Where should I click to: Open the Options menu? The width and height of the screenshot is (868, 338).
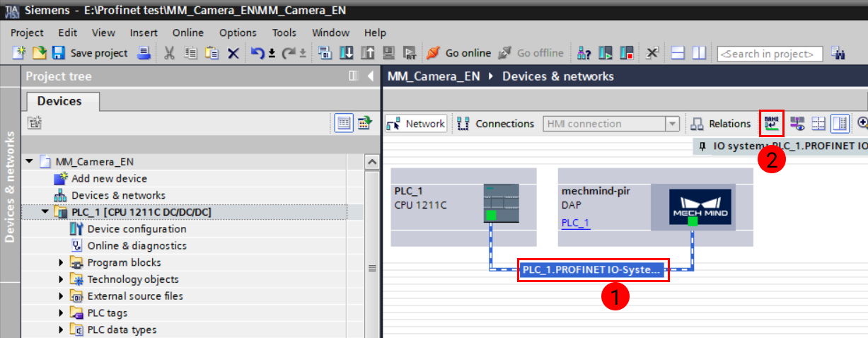(x=238, y=33)
